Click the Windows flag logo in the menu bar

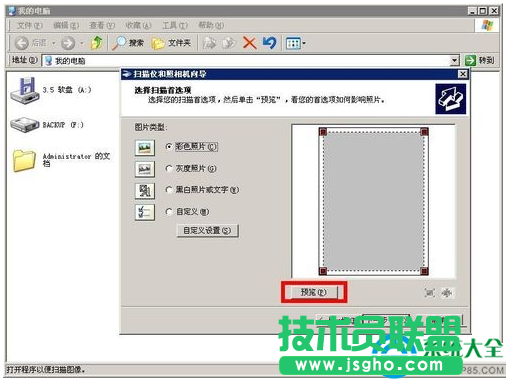[487, 25]
